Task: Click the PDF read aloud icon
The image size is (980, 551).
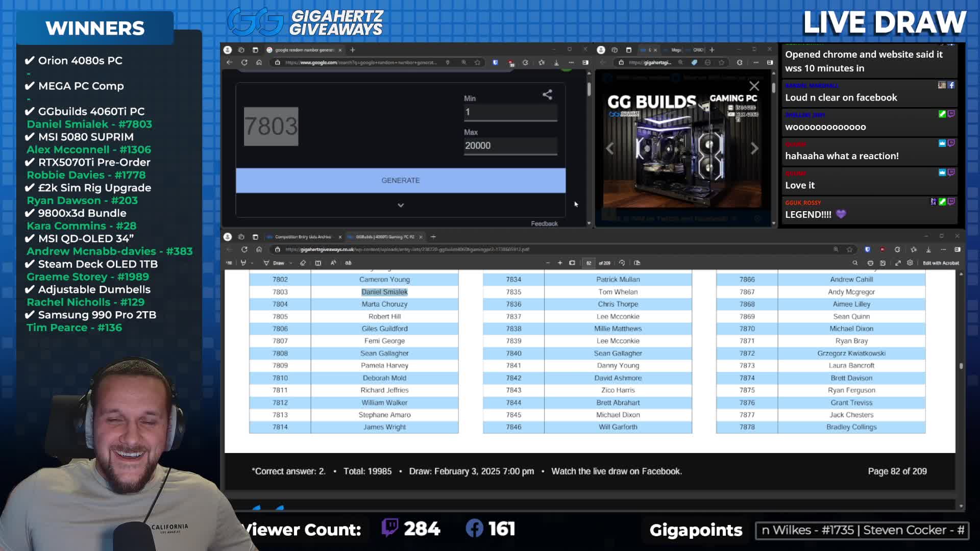Action: 333,263
